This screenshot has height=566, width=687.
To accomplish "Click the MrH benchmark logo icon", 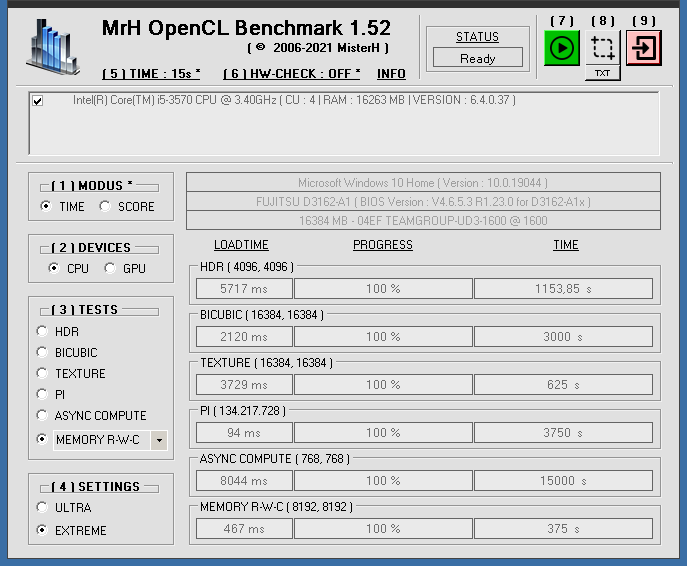I will (x=53, y=46).
